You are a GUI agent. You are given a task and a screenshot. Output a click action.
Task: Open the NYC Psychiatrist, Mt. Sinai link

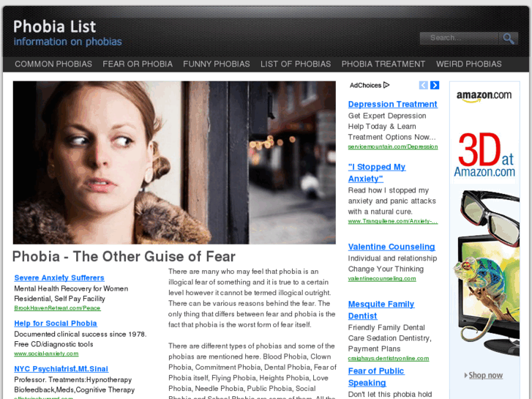61,369
